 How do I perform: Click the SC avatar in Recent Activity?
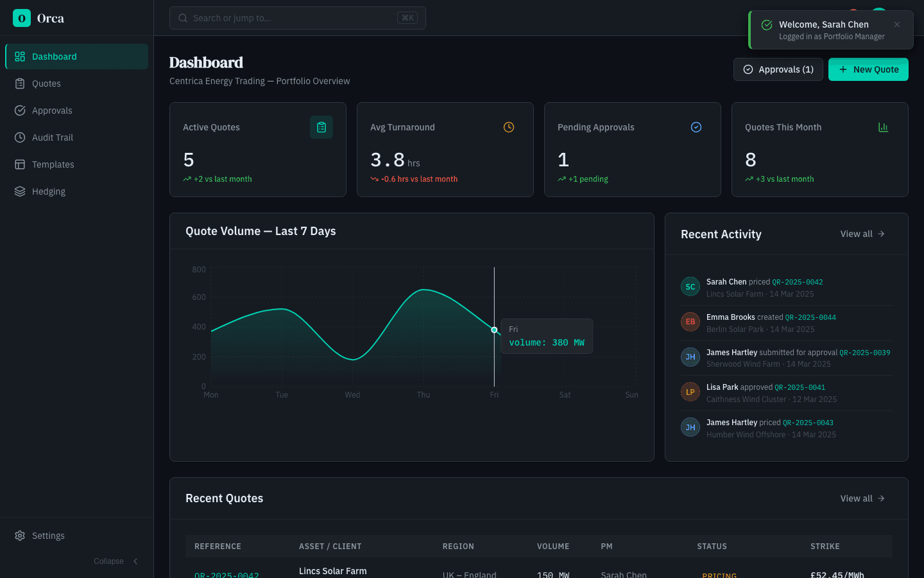click(690, 286)
